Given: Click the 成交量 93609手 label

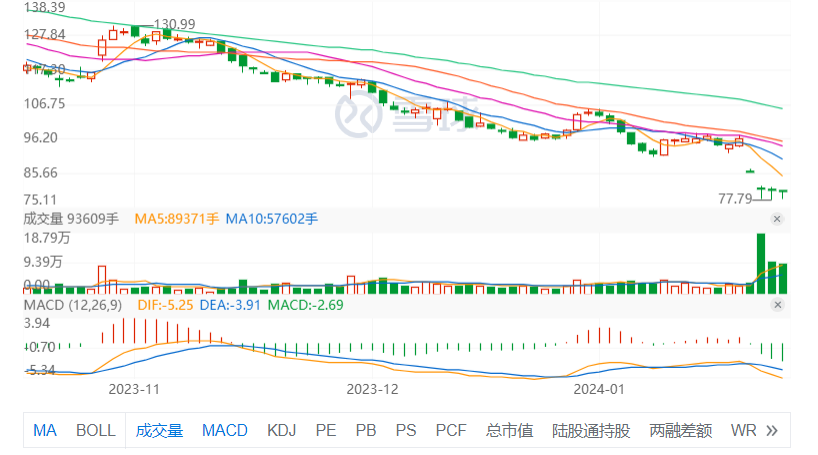Looking at the screenshot, I should (x=71, y=219).
